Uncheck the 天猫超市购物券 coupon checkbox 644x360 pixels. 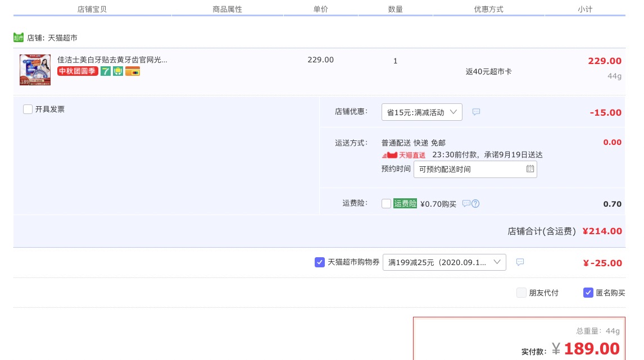tap(320, 262)
